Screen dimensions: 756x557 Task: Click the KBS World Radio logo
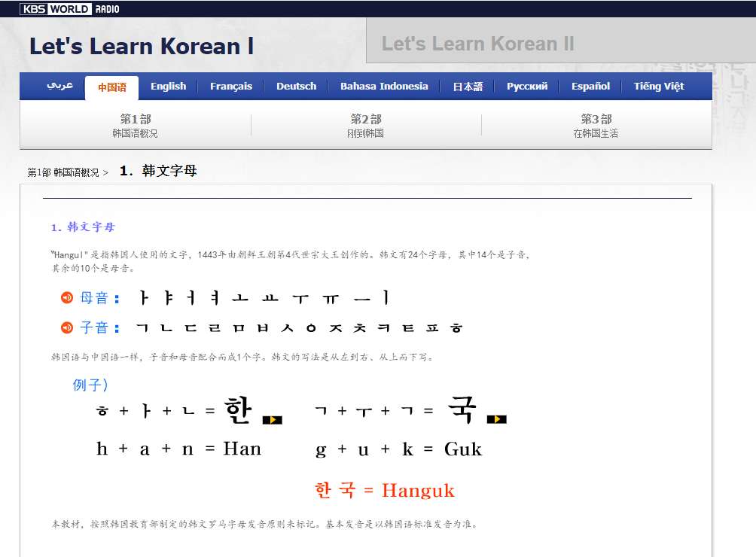(69, 9)
